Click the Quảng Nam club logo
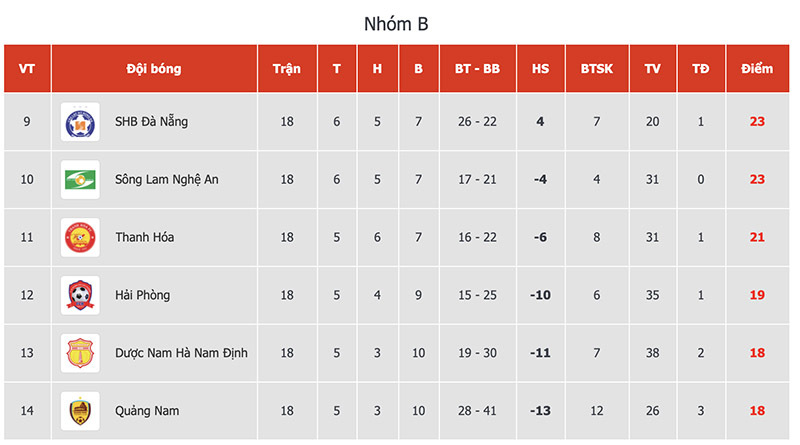This screenshot has height=445, width=800. (79, 411)
